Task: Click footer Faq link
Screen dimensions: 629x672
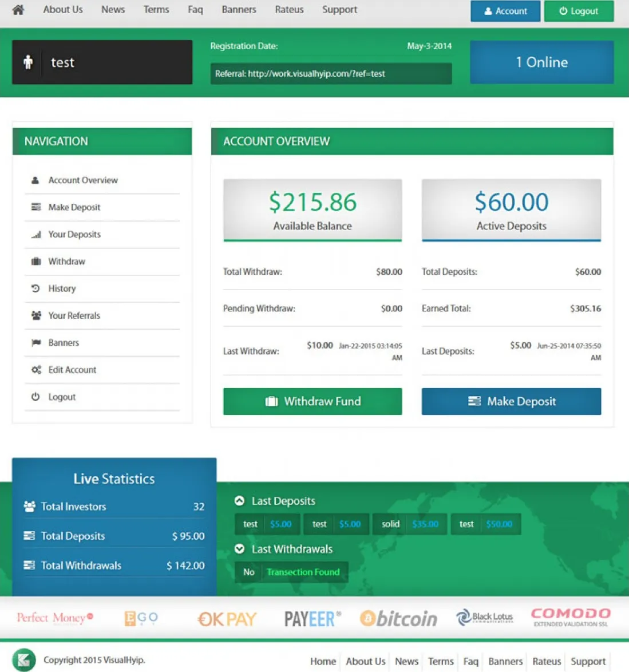Action: coord(471,661)
